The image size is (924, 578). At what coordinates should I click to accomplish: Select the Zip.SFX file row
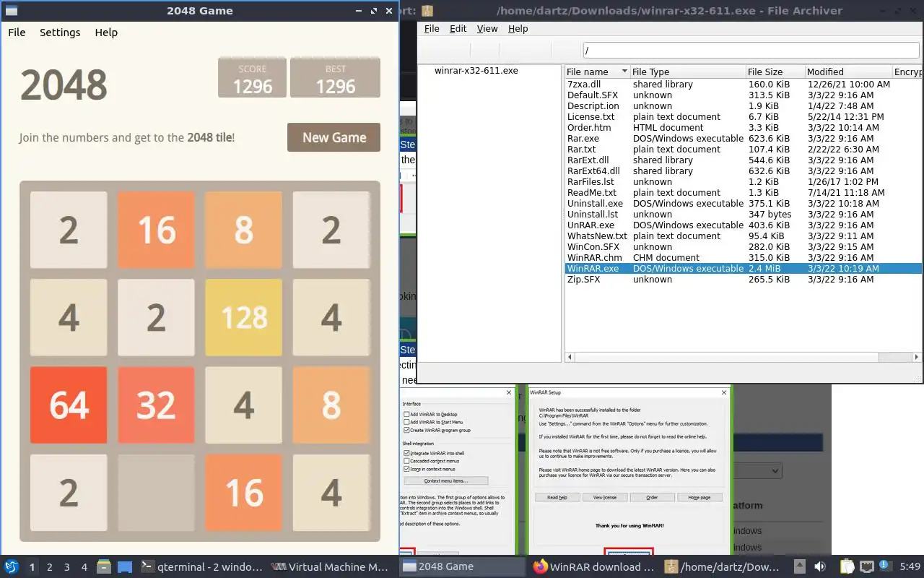coord(743,280)
